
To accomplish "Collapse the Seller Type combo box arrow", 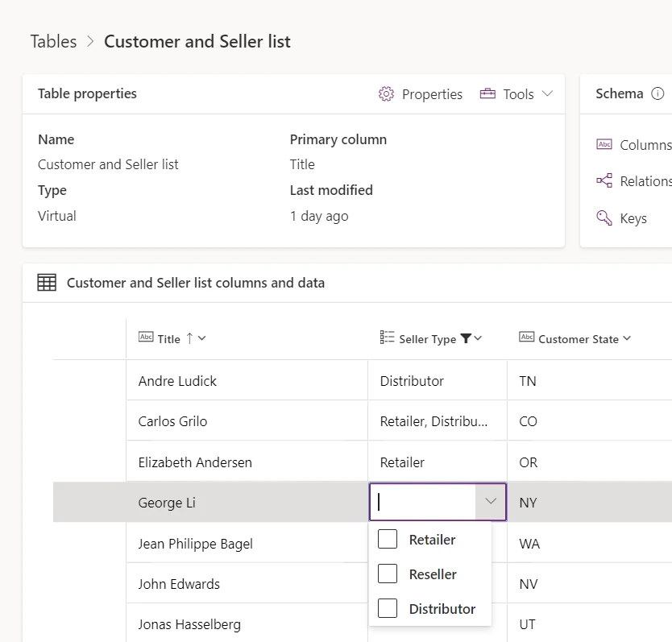I will pyautogui.click(x=491, y=502).
